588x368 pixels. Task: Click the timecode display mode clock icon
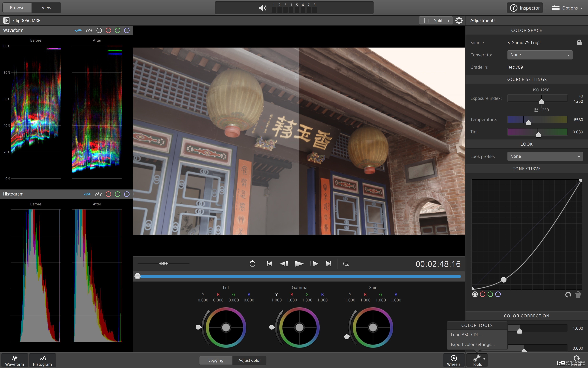tap(253, 264)
